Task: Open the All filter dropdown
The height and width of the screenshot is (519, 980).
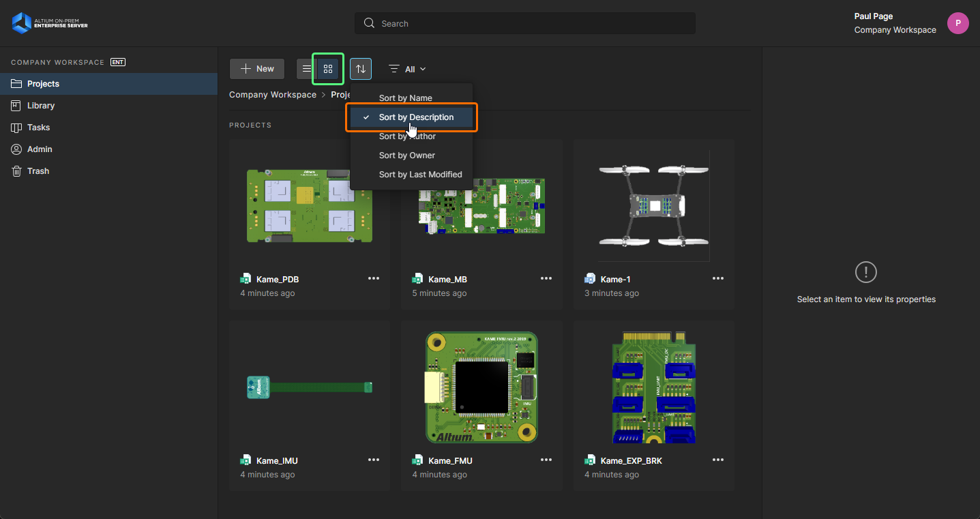Action: (407, 69)
